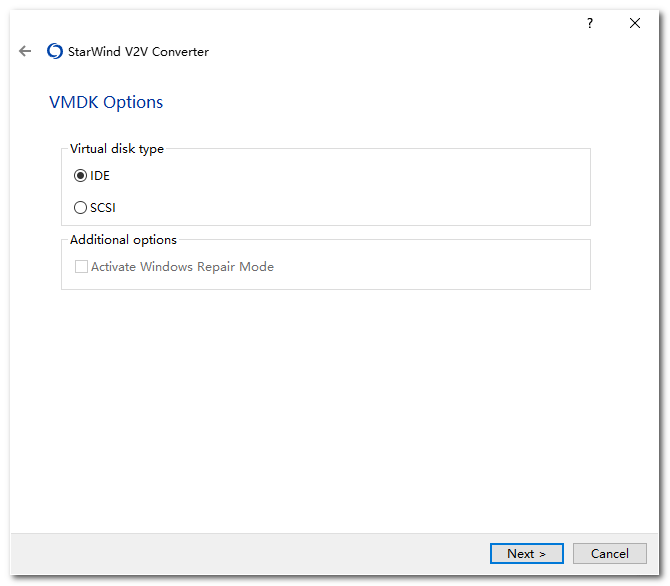Click the empty footer bar left of Next
The width and height of the screenshot is (670, 586).
250,553
